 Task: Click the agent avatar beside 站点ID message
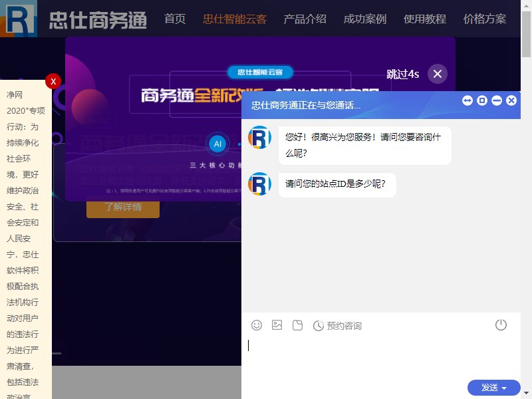(x=259, y=184)
